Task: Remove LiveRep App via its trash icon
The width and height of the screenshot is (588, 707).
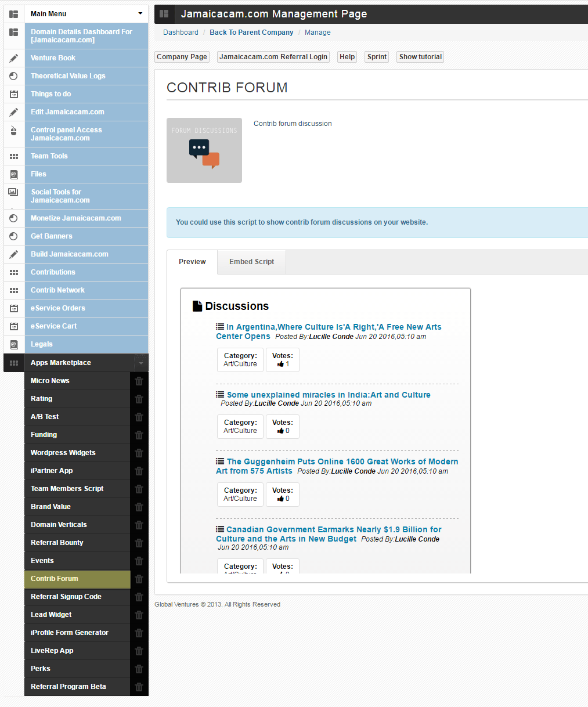Action: click(139, 651)
